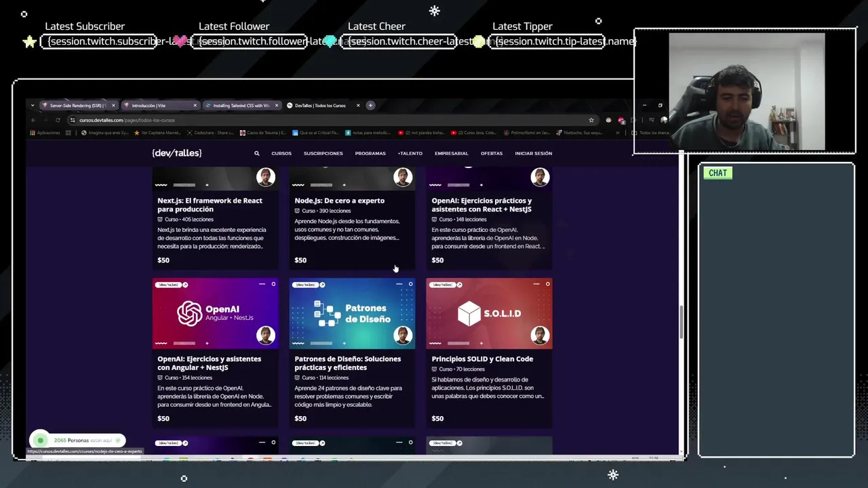This screenshot has width=868, height=488.
Task: Click the Patrones de Diseño thumbnail
Action: coord(352,314)
